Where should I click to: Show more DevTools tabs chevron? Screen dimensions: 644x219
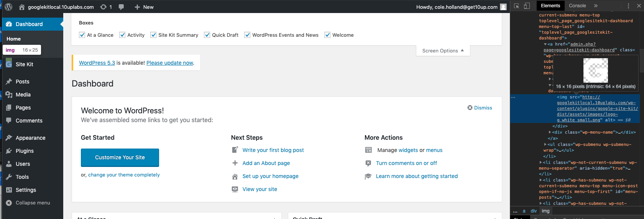coord(596,6)
